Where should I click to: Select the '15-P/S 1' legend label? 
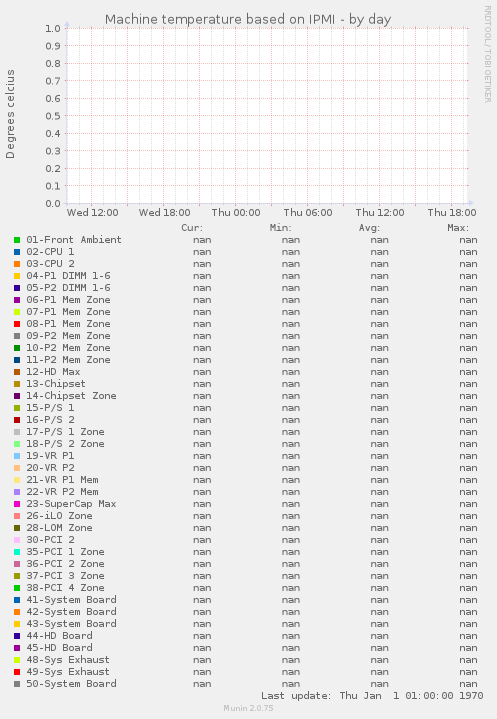pos(50,408)
